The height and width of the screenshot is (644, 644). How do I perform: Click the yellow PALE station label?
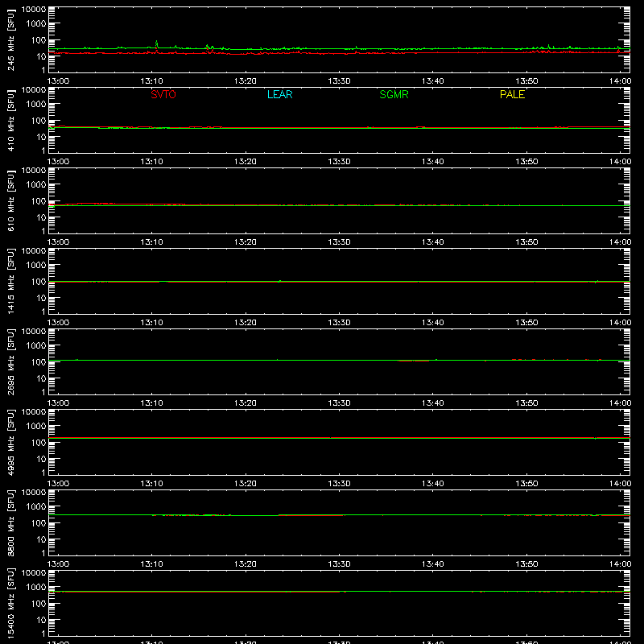(x=512, y=94)
